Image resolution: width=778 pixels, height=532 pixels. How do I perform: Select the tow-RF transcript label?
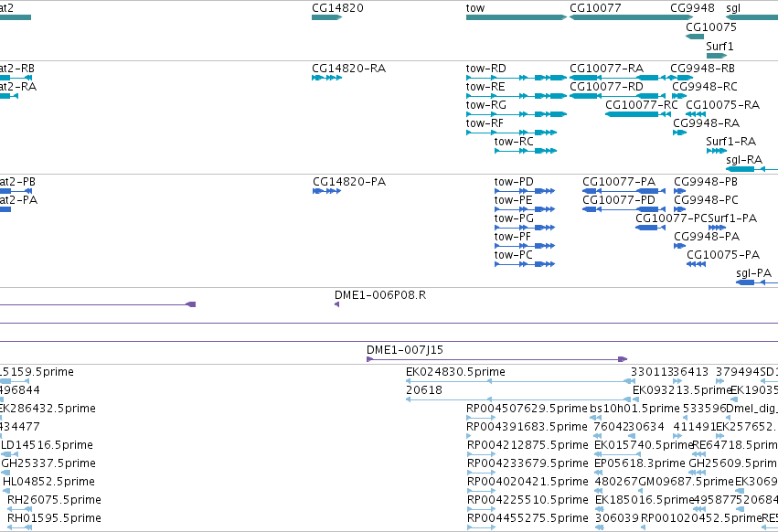point(485,123)
